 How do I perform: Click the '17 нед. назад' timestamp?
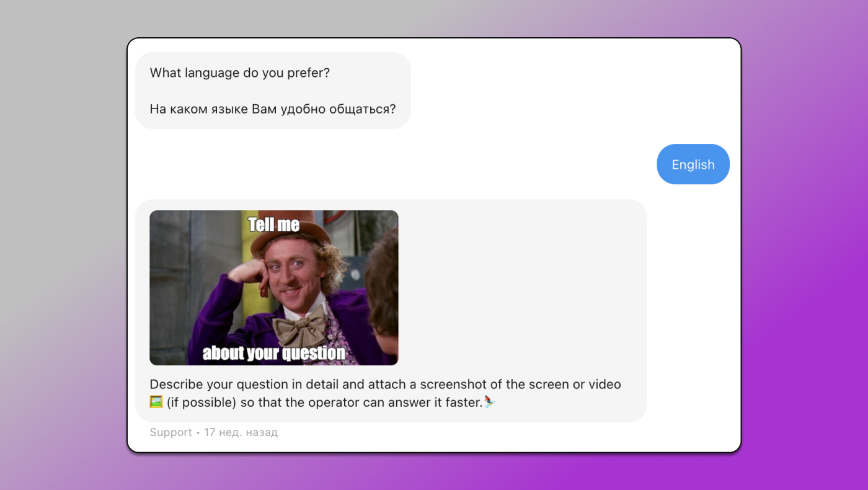tap(241, 432)
